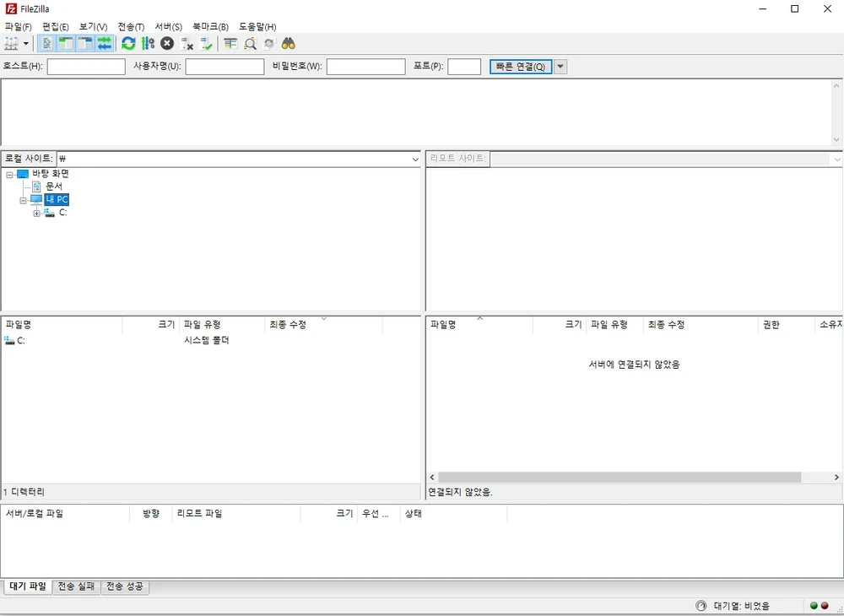
Task: Click message log scroll down arrow
Action: [x=836, y=139]
